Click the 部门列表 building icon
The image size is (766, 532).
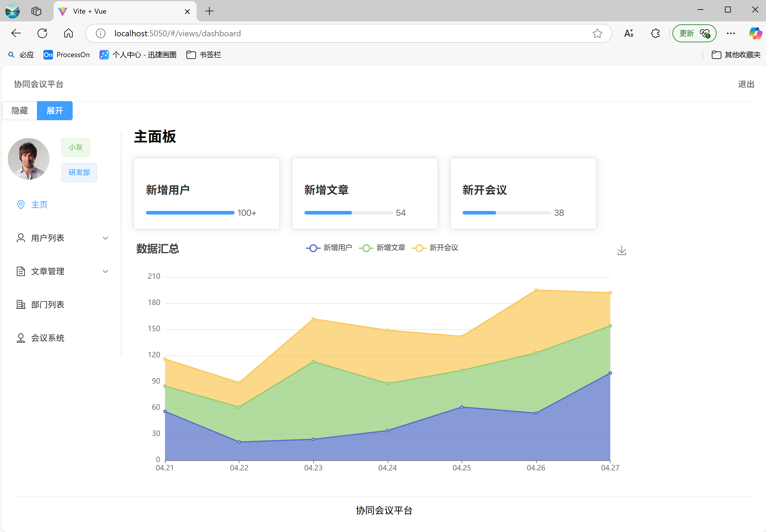click(21, 304)
